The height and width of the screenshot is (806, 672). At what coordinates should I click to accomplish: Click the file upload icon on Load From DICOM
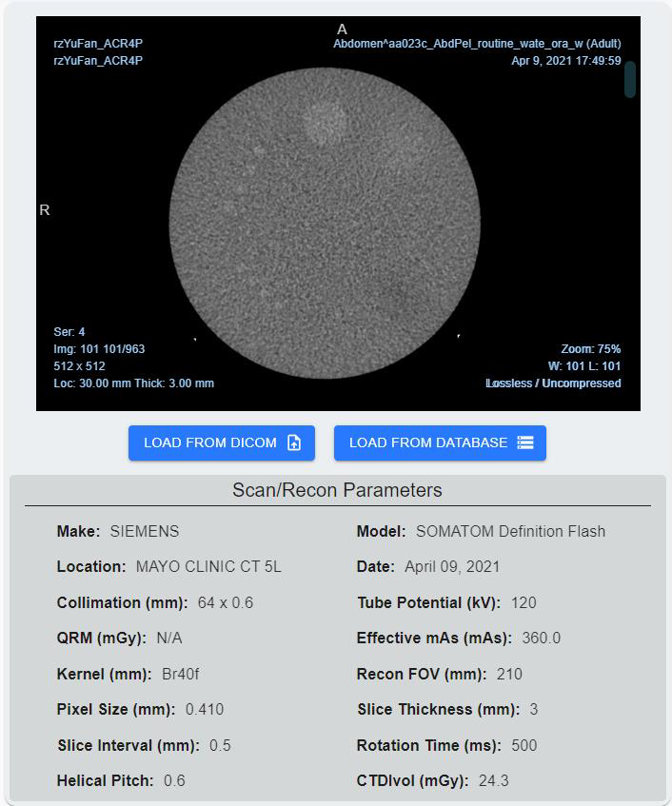tap(294, 442)
